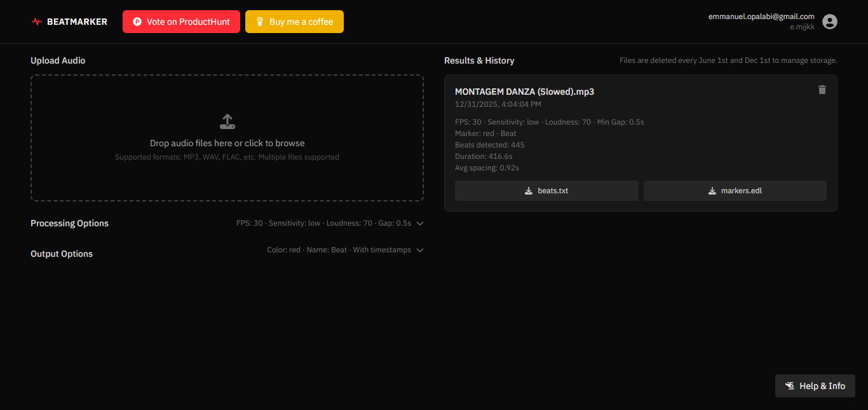
Task: Open the Results & History panel header
Action: 479,60
